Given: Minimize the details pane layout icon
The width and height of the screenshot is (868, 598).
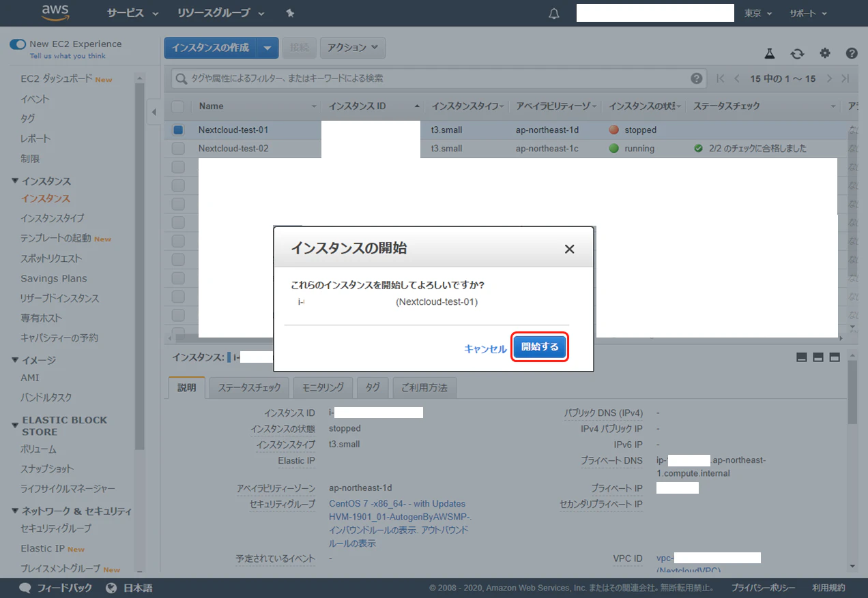Looking at the screenshot, I should click(802, 357).
